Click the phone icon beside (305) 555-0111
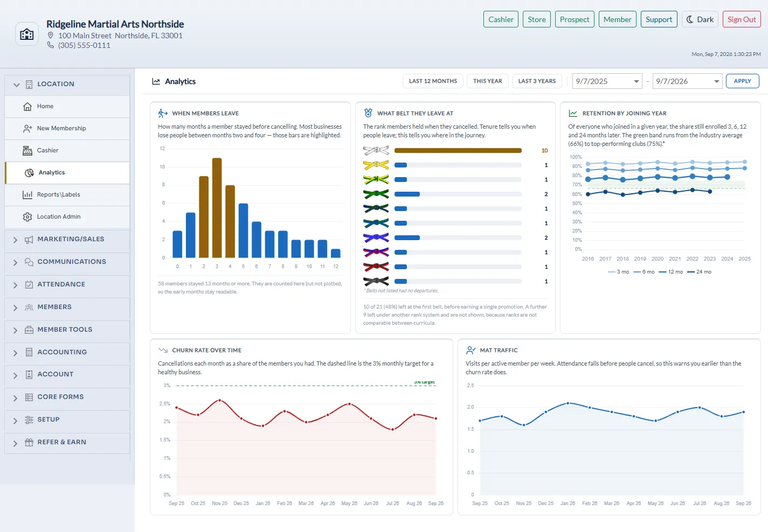Viewport: 768px width, 532px height. [51, 45]
